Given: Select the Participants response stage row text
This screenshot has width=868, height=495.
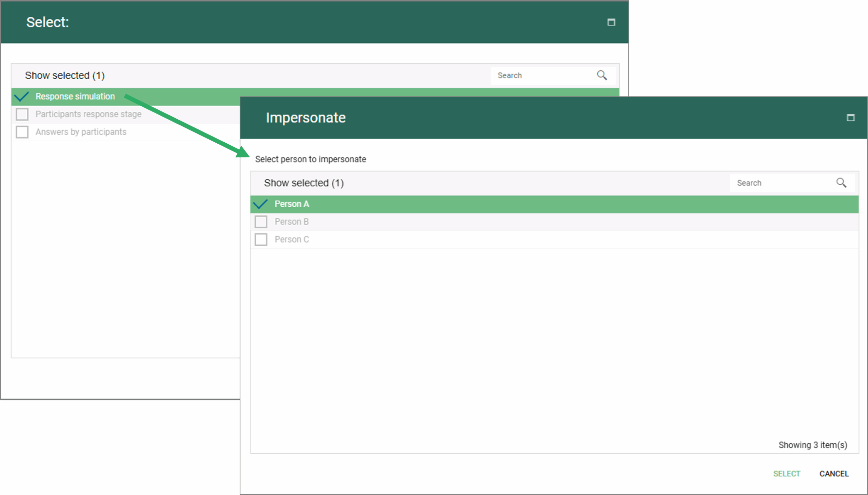Looking at the screenshot, I should tap(88, 114).
